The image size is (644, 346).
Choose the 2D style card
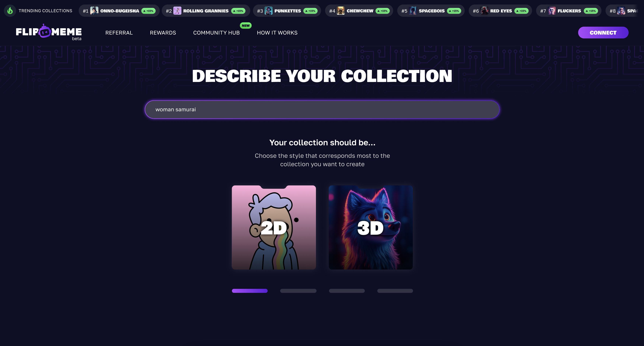[x=274, y=227]
